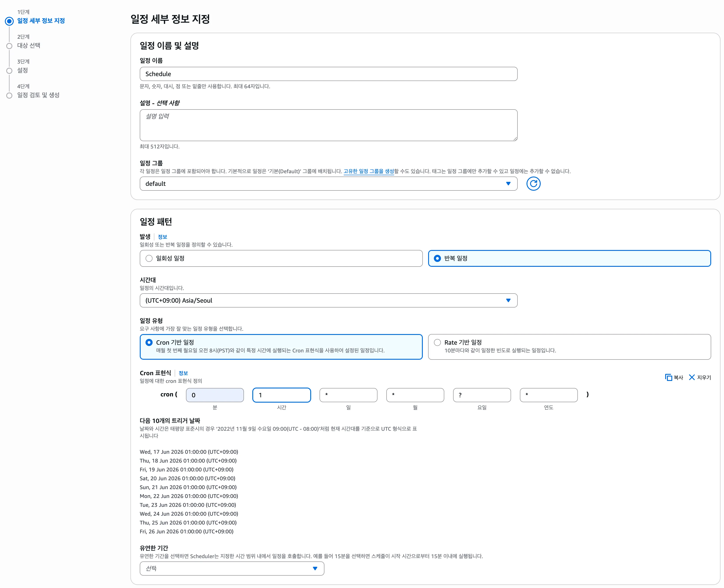Click trigger date Mon, 22 Jun 2026
The width and height of the screenshot is (724, 588).
pyautogui.click(x=189, y=496)
